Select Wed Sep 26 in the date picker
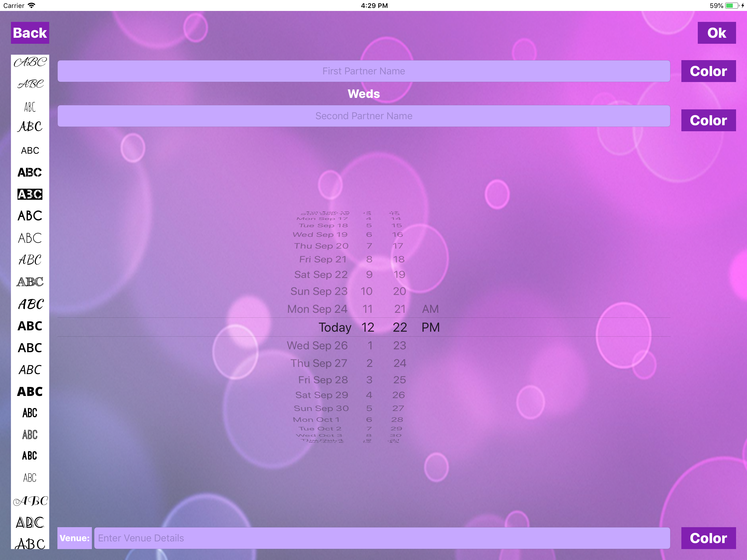The image size is (747, 560). 317,345
